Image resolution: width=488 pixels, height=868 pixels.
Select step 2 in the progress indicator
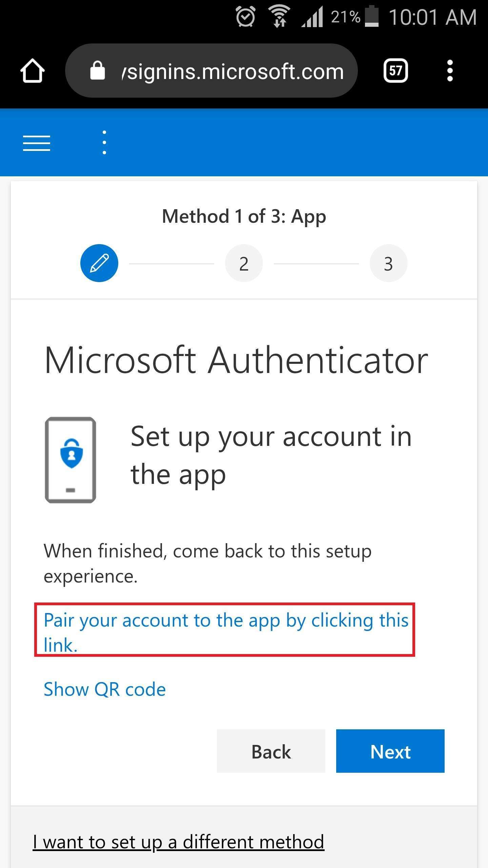tap(244, 263)
